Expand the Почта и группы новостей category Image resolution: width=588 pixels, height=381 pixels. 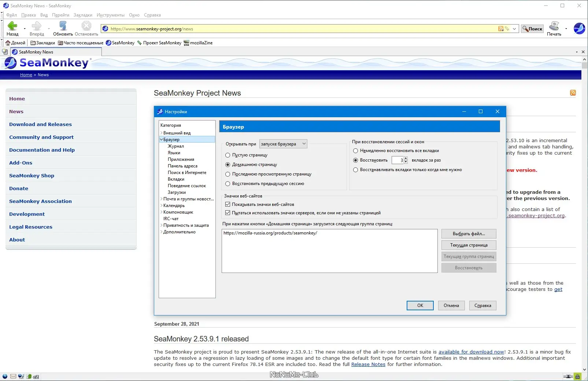tap(162, 199)
